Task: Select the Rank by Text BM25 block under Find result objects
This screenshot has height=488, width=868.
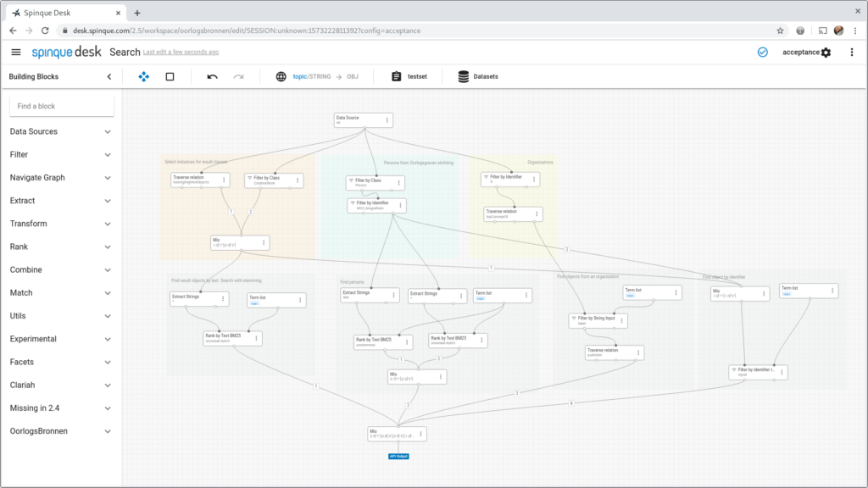Action: coord(232,338)
